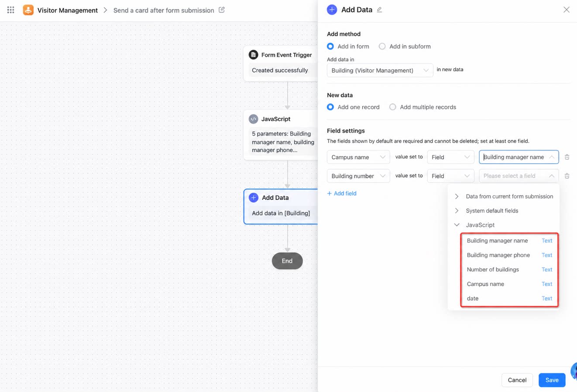Click the Visitor Management app logo
Image resolution: width=577 pixels, height=392 pixels.
pos(28,10)
